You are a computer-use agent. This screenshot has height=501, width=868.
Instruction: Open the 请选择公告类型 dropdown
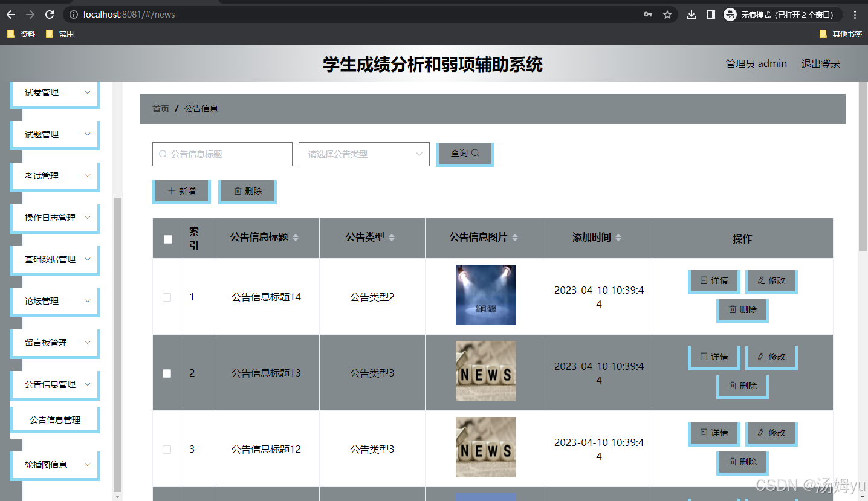tap(364, 154)
